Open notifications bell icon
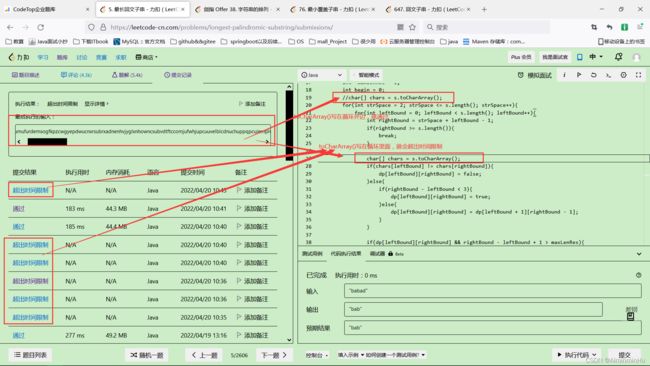The image size is (650, 366). coord(618,57)
